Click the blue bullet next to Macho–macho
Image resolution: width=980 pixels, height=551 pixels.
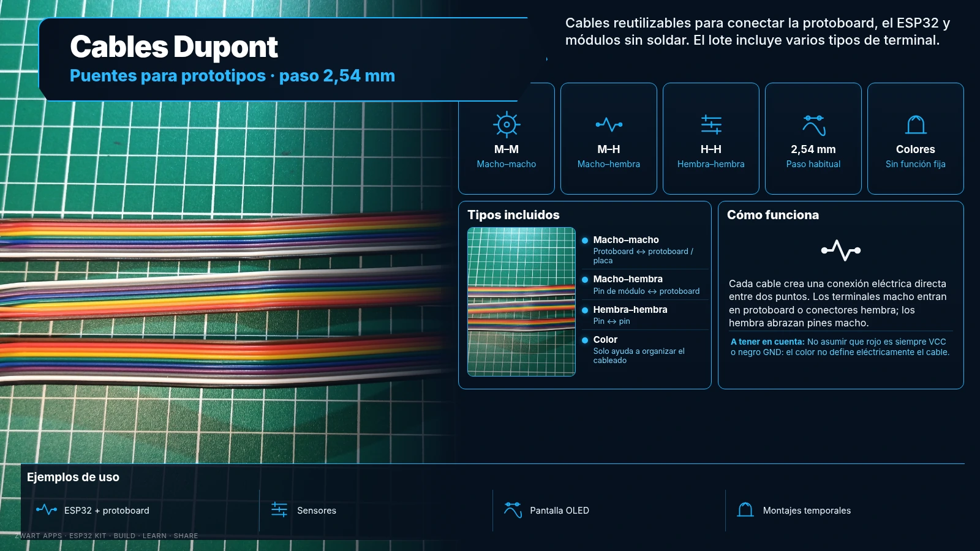point(585,241)
